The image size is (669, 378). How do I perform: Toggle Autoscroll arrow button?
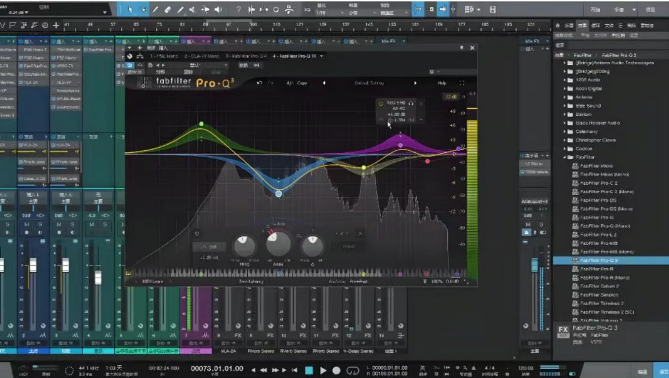pyautogui.click(x=442, y=9)
